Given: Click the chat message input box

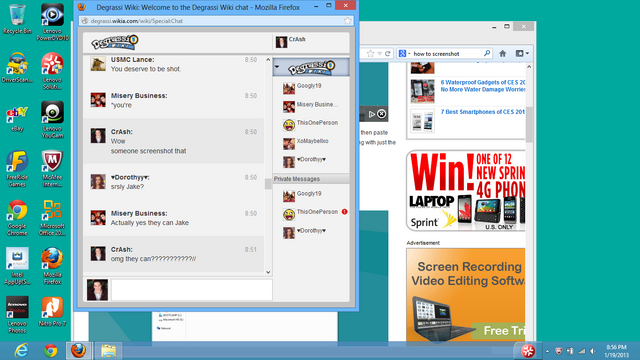Looking at the screenshot, I should click(191, 290).
